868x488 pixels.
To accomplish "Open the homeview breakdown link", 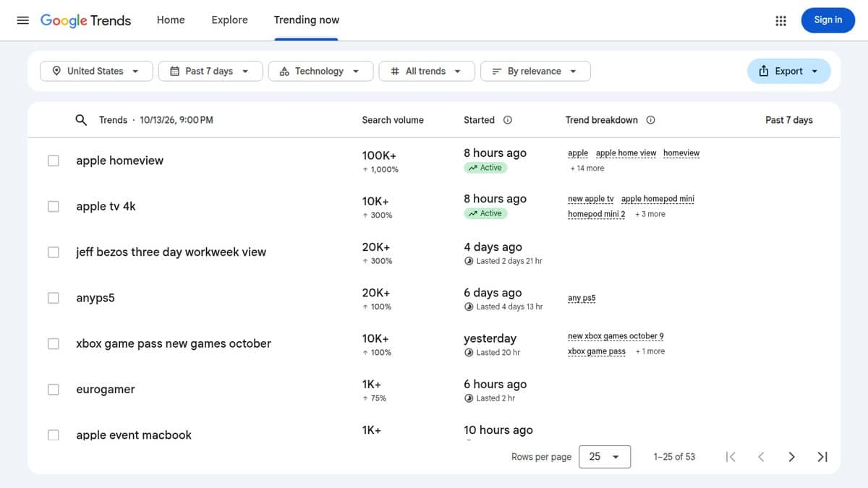I will (681, 153).
